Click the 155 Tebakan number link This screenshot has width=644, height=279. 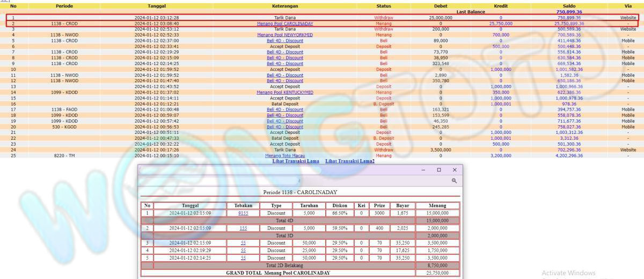click(x=243, y=228)
